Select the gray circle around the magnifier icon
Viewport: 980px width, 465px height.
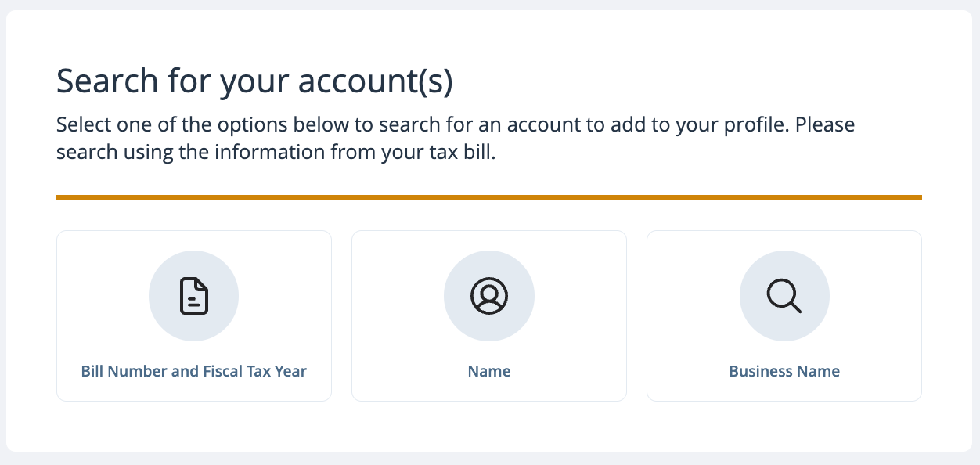(784, 296)
